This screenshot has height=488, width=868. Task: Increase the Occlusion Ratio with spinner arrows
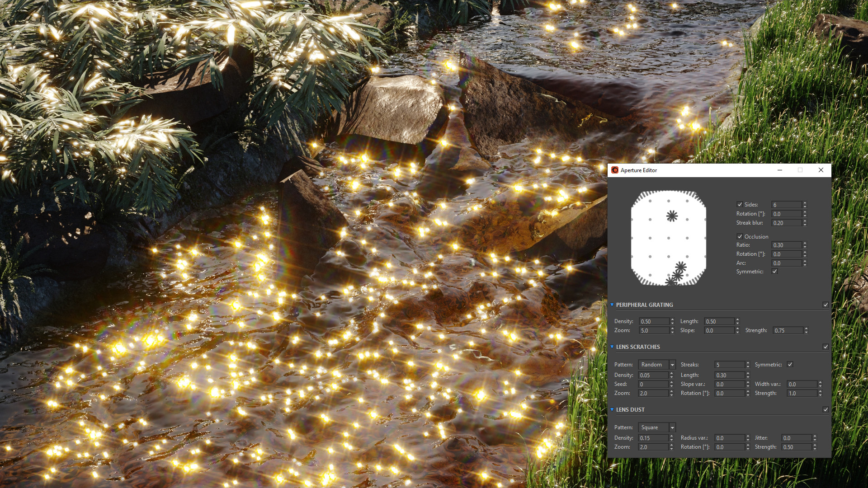click(805, 244)
